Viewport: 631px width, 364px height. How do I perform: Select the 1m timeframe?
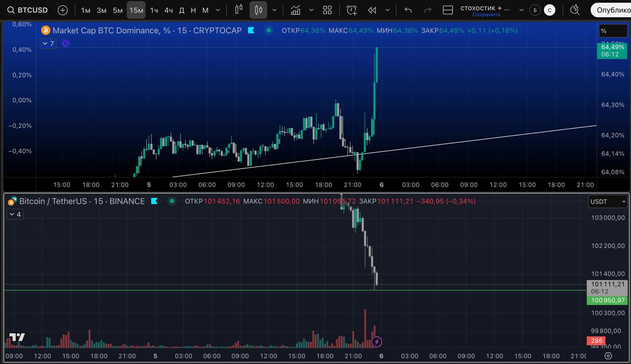point(86,10)
